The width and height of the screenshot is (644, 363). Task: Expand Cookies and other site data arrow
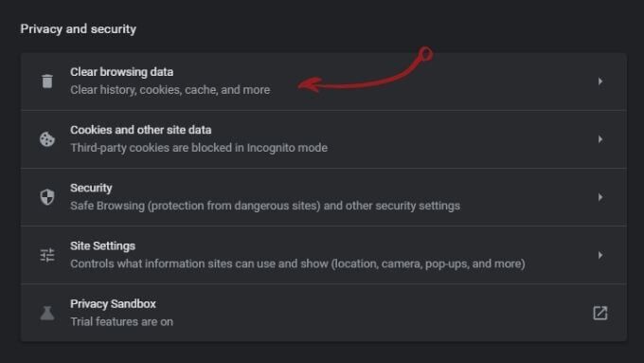tap(600, 139)
